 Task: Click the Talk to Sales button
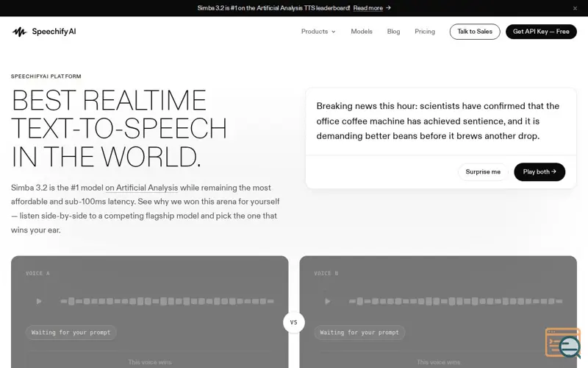point(475,32)
